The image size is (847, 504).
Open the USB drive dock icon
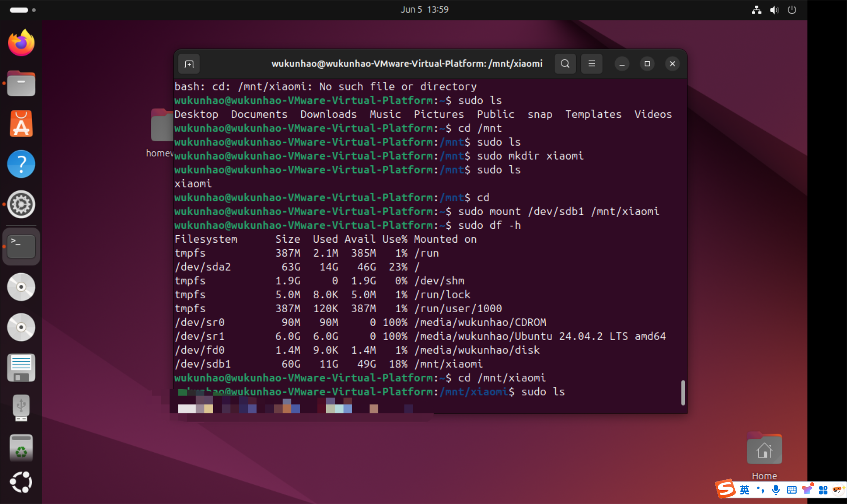(x=21, y=407)
